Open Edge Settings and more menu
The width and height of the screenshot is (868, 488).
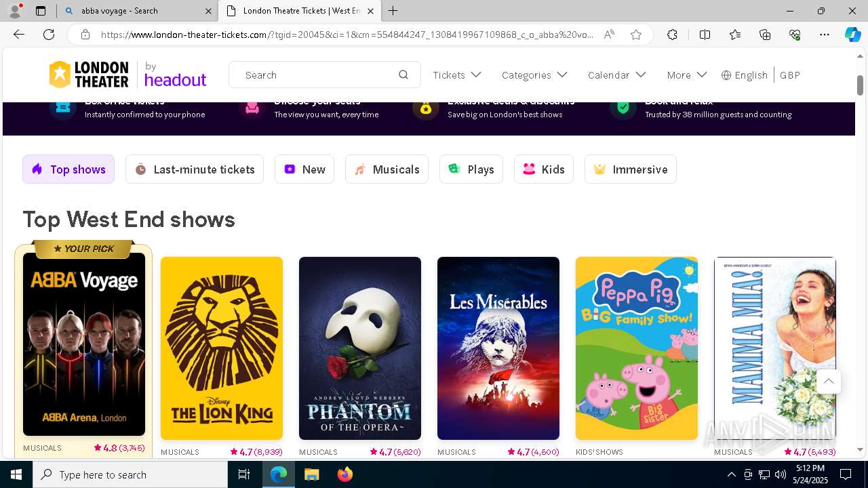[x=825, y=35]
